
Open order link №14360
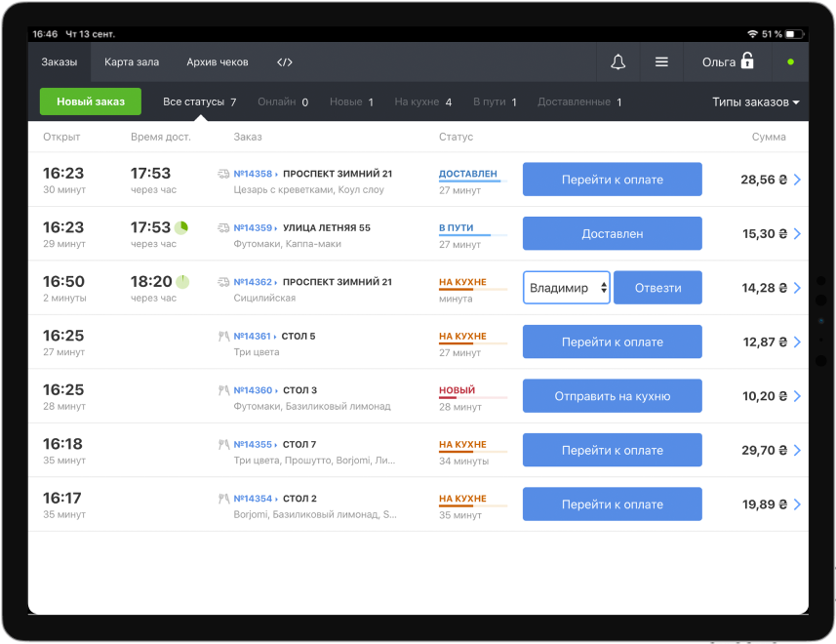(256, 390)
